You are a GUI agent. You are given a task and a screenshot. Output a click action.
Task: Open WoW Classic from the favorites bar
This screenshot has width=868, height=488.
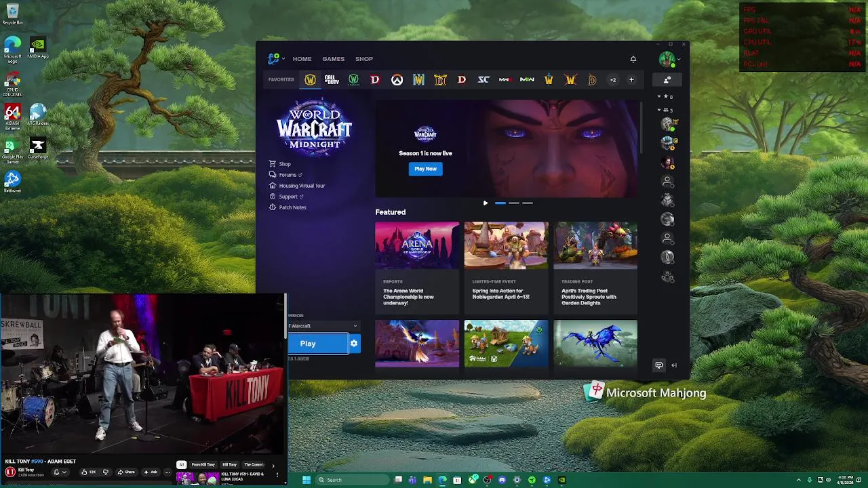click(353, 80)
